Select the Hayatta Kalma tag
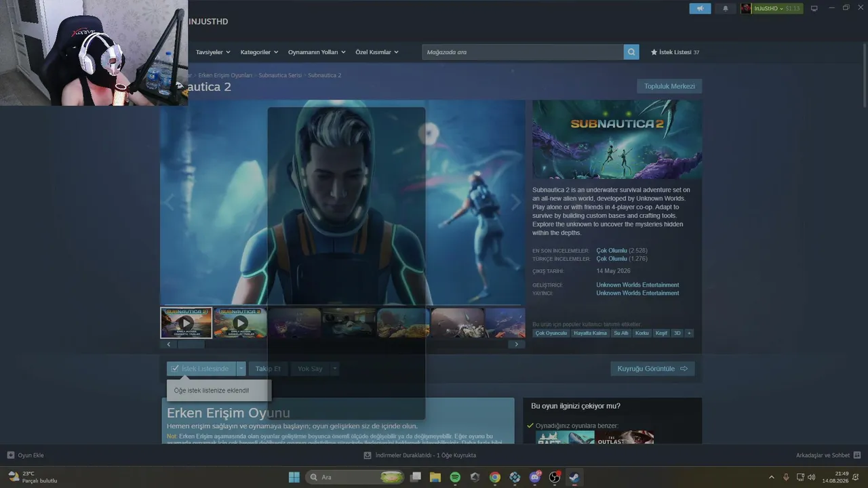The width and height of the screenshot is (868, 488). click(x=590, y=333)
